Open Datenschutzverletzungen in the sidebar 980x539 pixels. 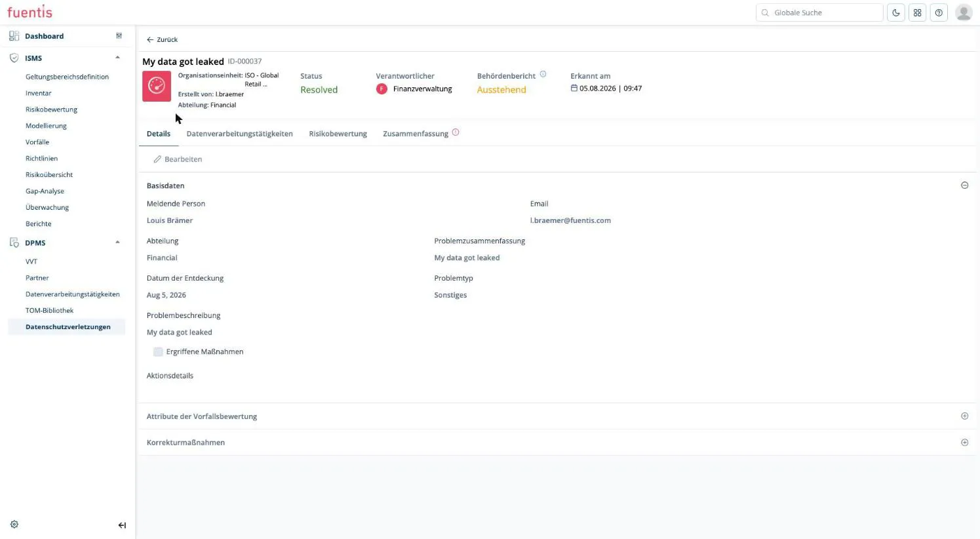point(68,327)
